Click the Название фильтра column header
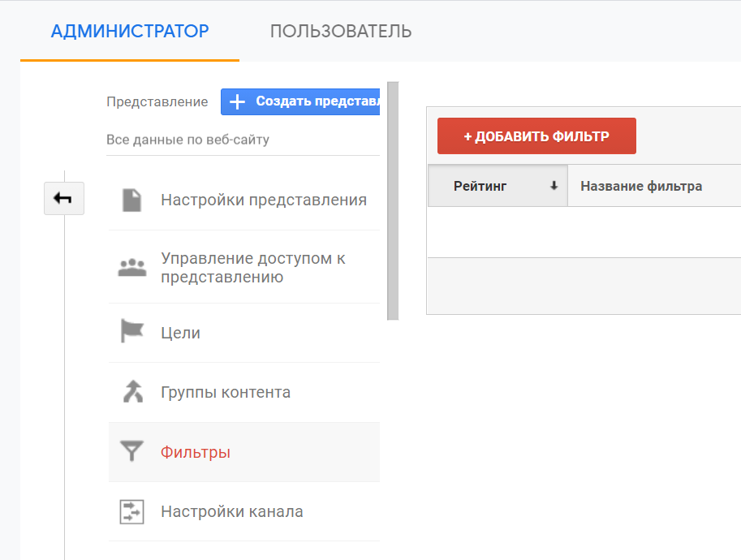The image size is (741, 560). (641, 186)
